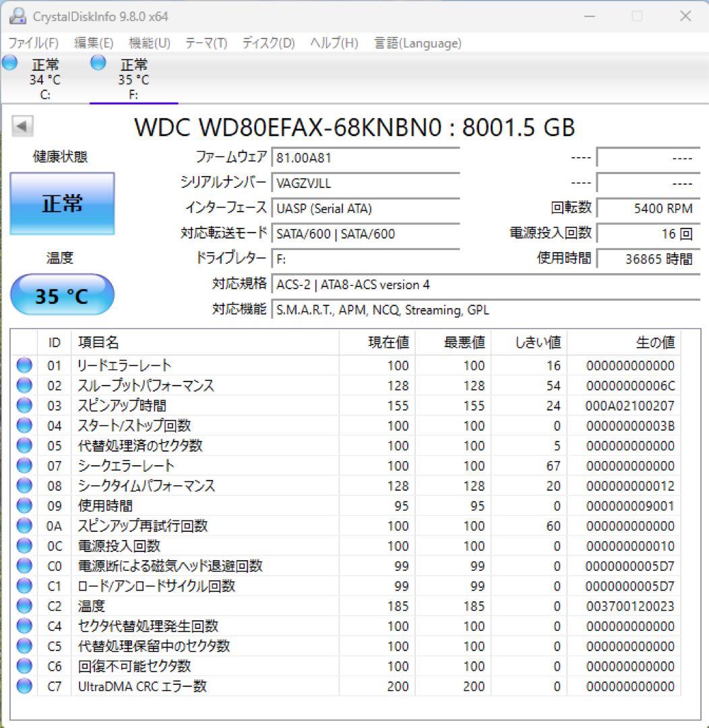The height and width of the screenshot is (728, 709).
Task: Click the blue 正常 health status button
Action: click(62, 204)
